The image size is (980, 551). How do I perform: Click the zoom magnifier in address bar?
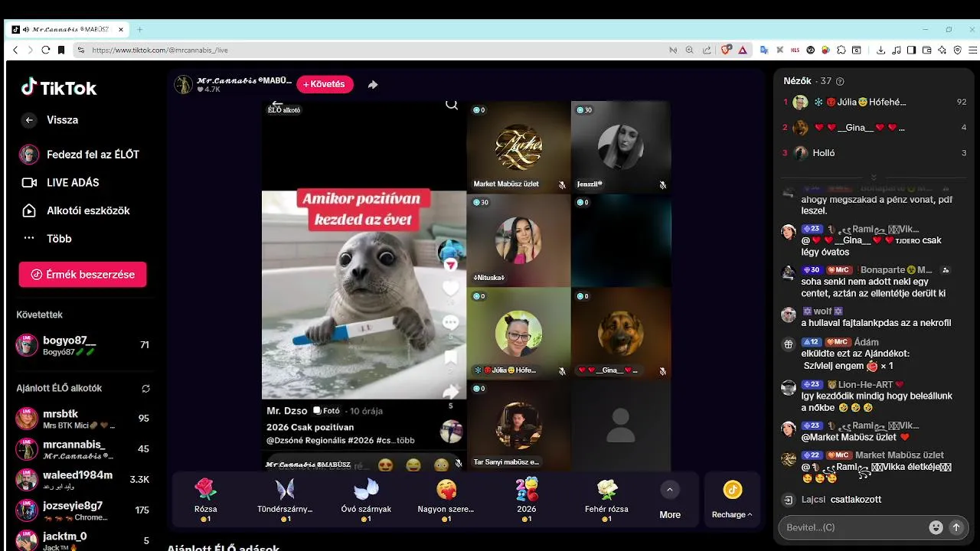(689, 50)
